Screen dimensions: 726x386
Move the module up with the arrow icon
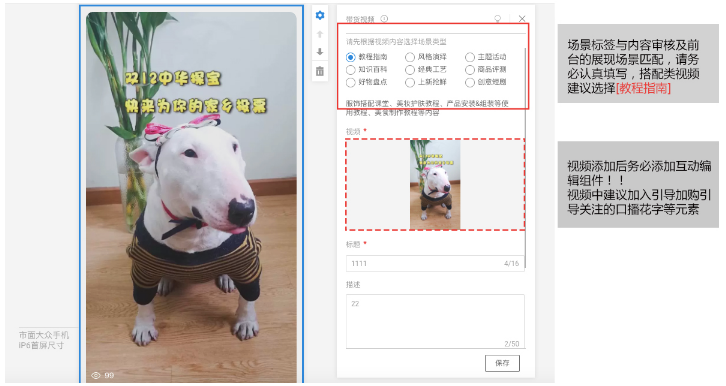(320, 34)
